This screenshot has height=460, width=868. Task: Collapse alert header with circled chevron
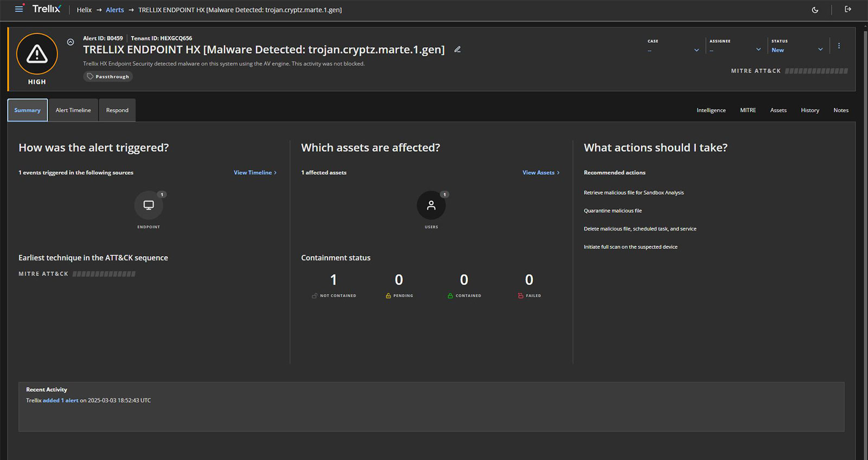click(71, 42)
